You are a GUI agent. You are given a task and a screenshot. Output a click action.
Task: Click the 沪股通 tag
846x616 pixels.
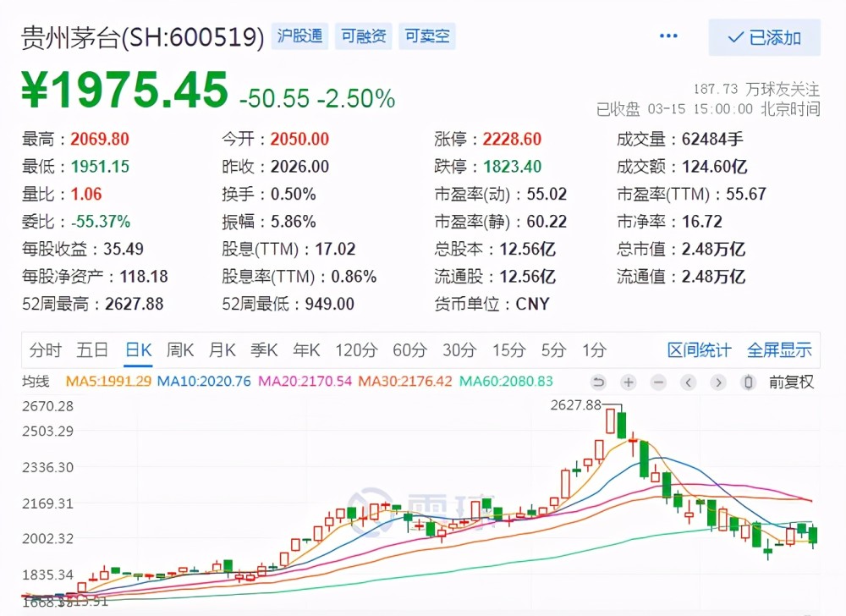(x=300, y=36)
